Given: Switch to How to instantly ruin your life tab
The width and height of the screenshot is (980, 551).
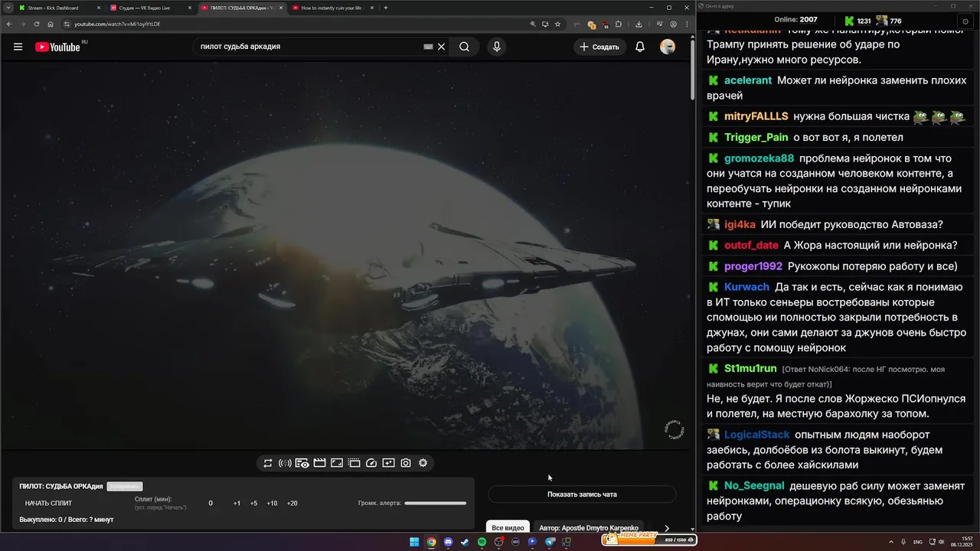Looking at the screenshot, I should click(333, 8).
